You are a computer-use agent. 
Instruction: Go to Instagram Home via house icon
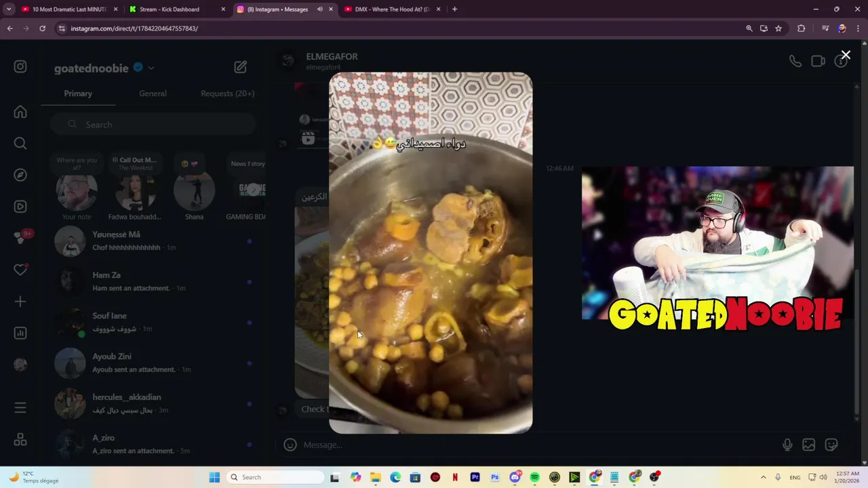coord(20,112)
